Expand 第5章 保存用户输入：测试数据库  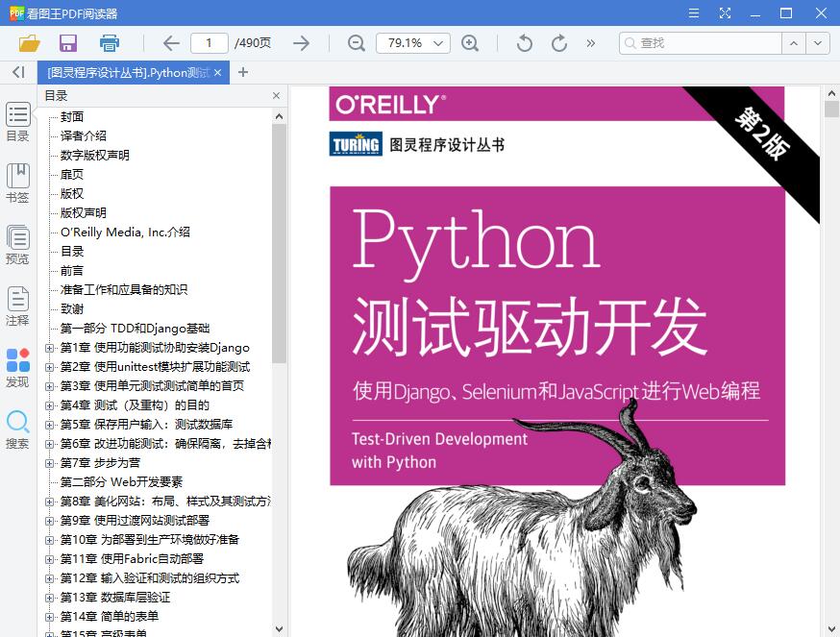(x=49, y=426)
